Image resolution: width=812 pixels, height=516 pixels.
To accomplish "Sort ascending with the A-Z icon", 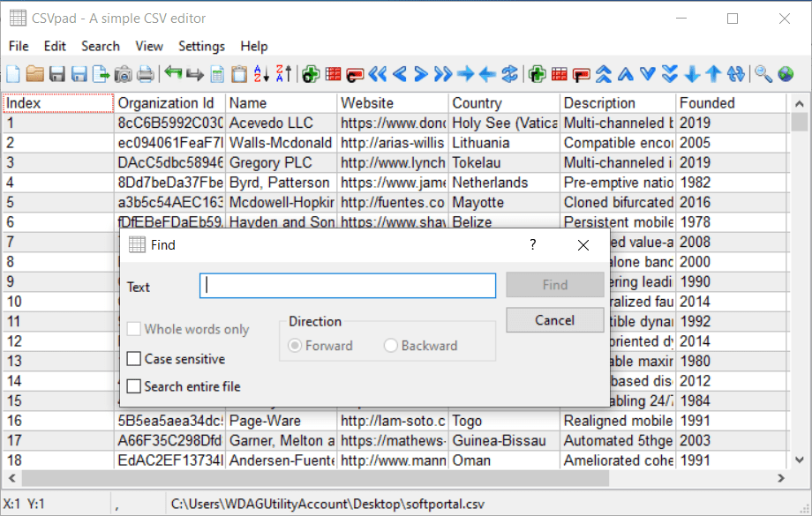I will [x=261, y=74].
